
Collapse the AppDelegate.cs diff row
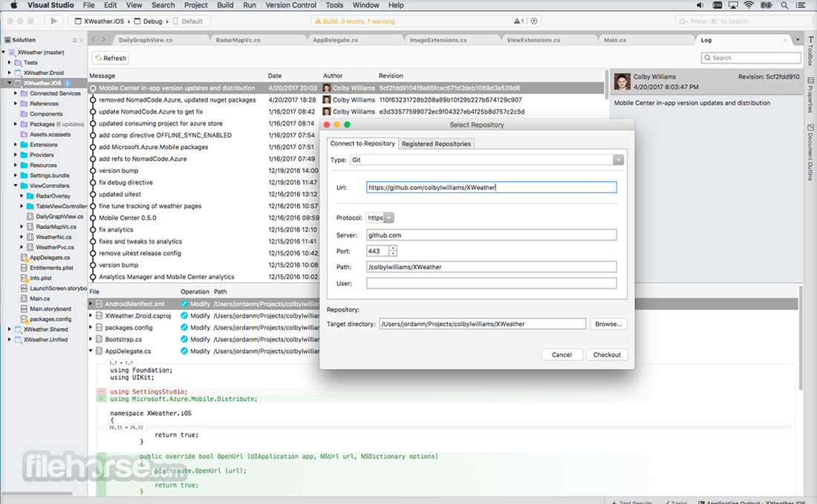(91, 351)
